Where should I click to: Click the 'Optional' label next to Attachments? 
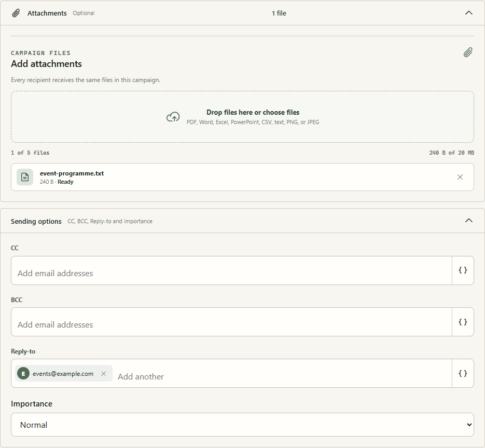[84, 13]
